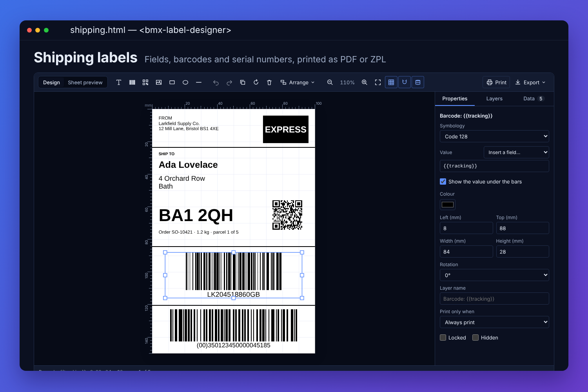Open the barcode Colour swatch

click(448, 205)
